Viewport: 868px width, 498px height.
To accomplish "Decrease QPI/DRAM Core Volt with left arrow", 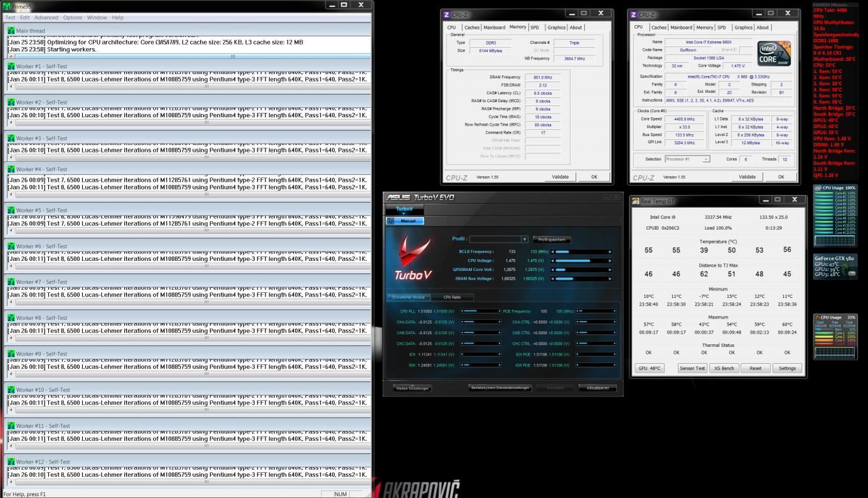I will (553, 270).
